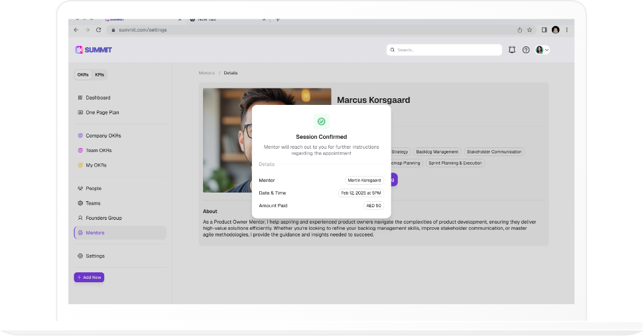The height and width of the screenshot is (336, 644).
Task: Click the People icon
Action: click(80, 189)
